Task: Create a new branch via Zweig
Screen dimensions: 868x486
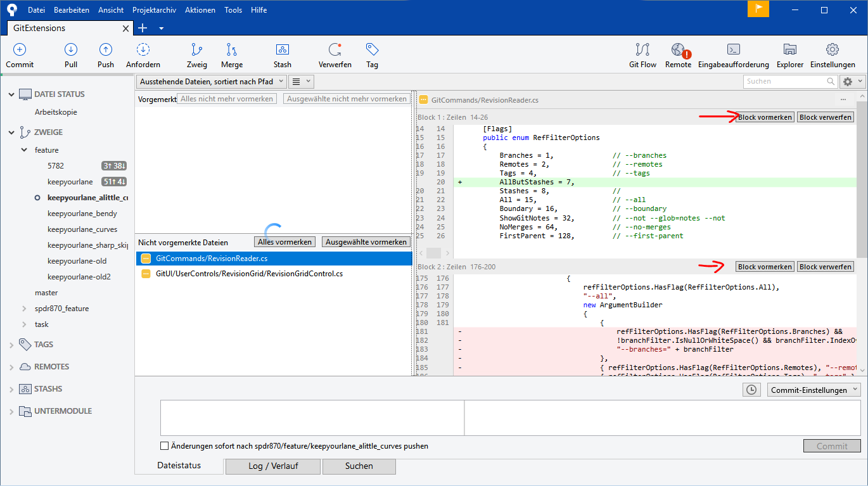Action: pyautogui.click(x=197, y=50)
